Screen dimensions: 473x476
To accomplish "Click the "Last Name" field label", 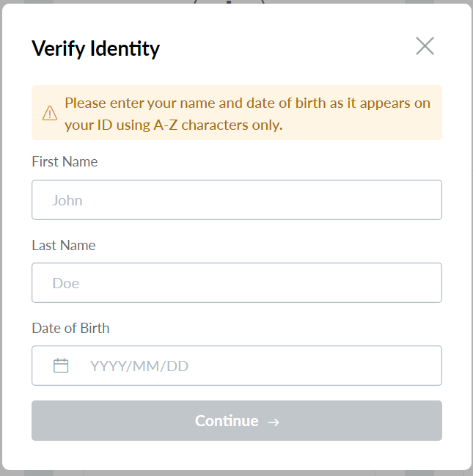I will pos(64,245).
